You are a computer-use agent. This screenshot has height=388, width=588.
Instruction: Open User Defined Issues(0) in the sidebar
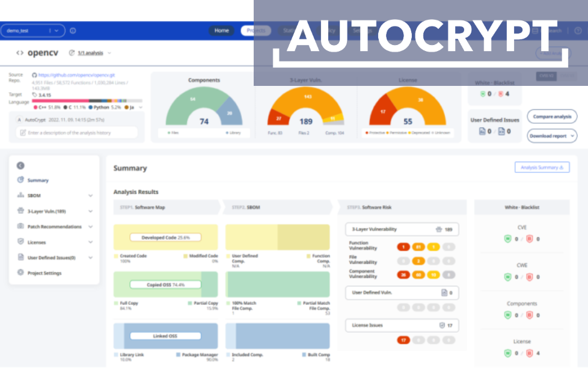point(51,258)
